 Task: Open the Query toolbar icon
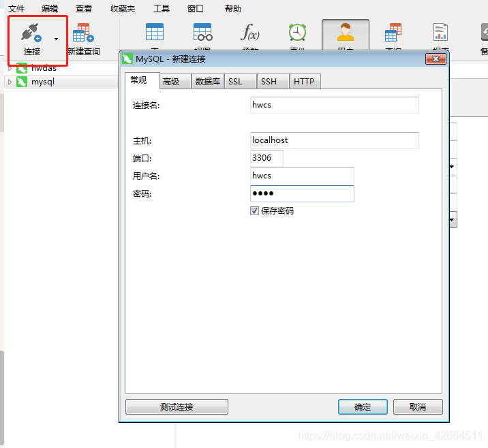[x=393, y=32]
